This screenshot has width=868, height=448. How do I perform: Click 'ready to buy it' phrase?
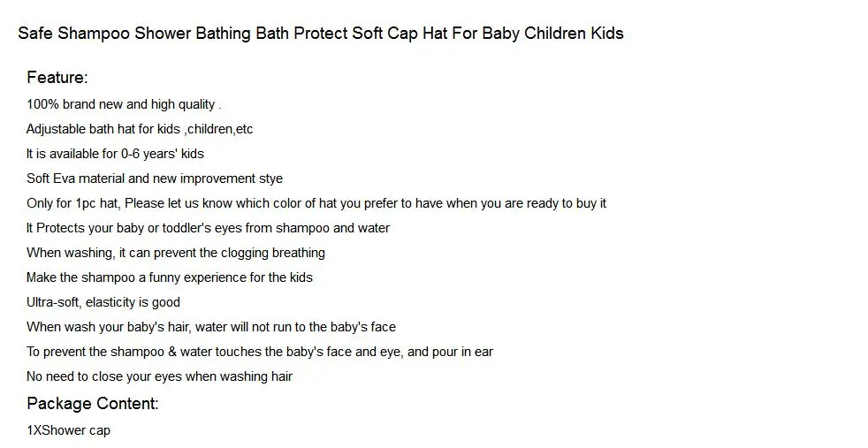(x=566, y=203)
